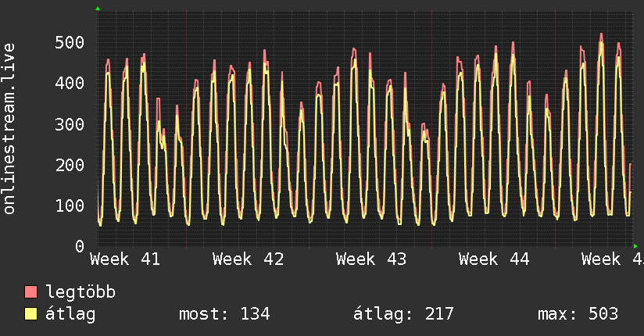Image resolution: width=644 pixels, height=336 pixels.
Task: Click the green arrow atop the y-axis
Action: point(98,9)
